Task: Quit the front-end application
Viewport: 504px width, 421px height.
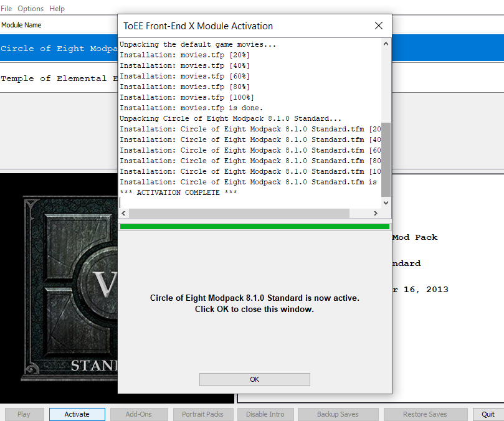Action: point(488,414)
